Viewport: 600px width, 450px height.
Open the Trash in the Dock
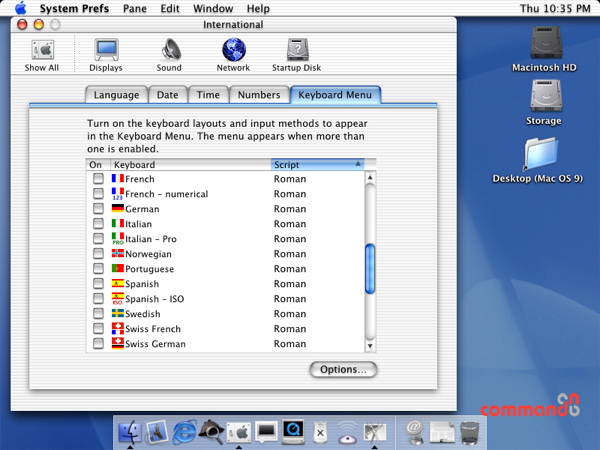470,433
